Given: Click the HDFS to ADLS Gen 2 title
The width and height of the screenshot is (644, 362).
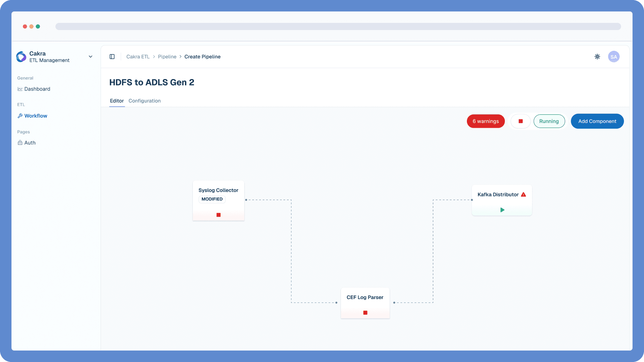Looking at the screenshot, I should (152, 82).
